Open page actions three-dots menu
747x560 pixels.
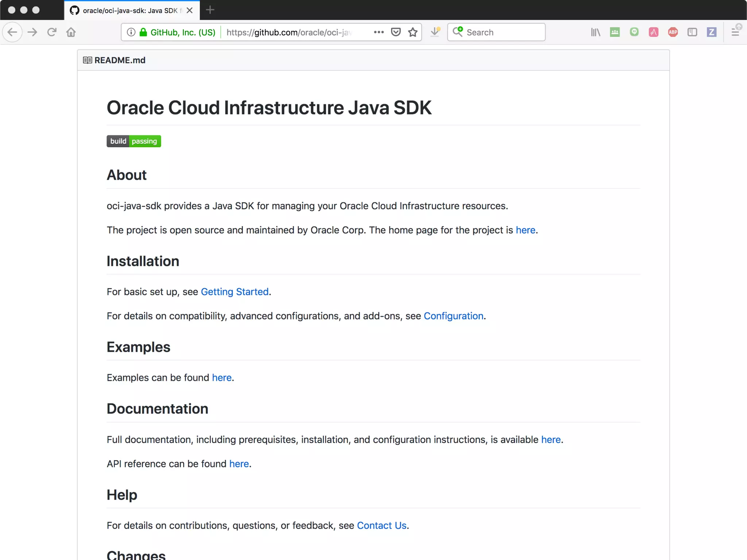pyautogui.click(x=379, y=32)
